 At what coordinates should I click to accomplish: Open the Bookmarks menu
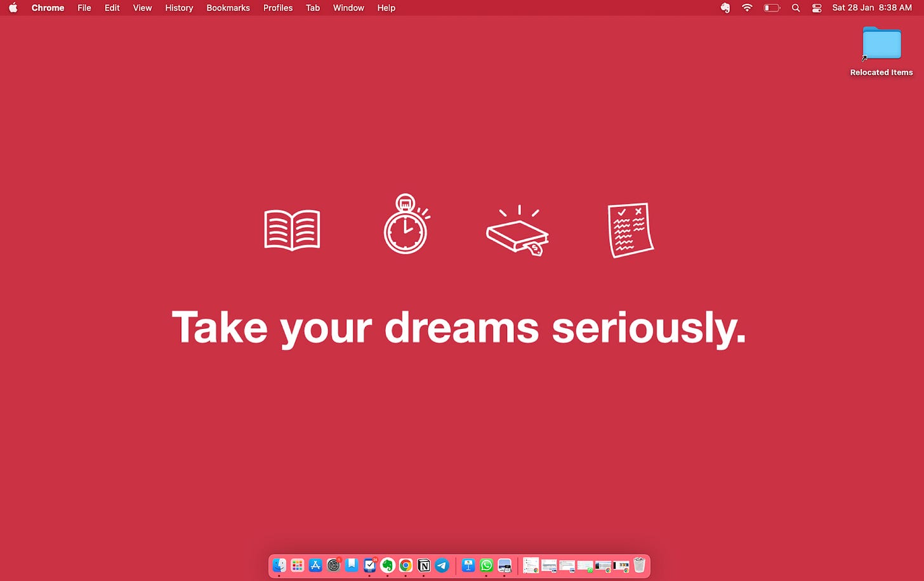coord(228,8)
